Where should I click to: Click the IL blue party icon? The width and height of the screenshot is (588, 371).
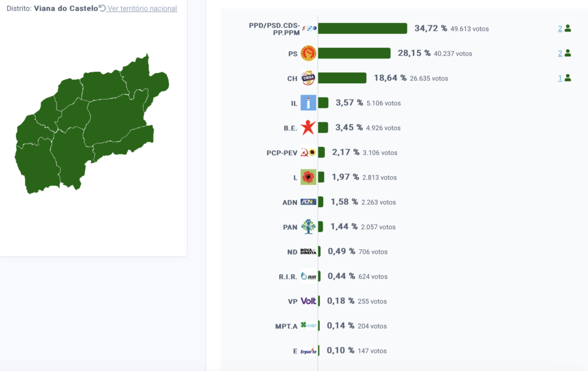coord(308,103)
